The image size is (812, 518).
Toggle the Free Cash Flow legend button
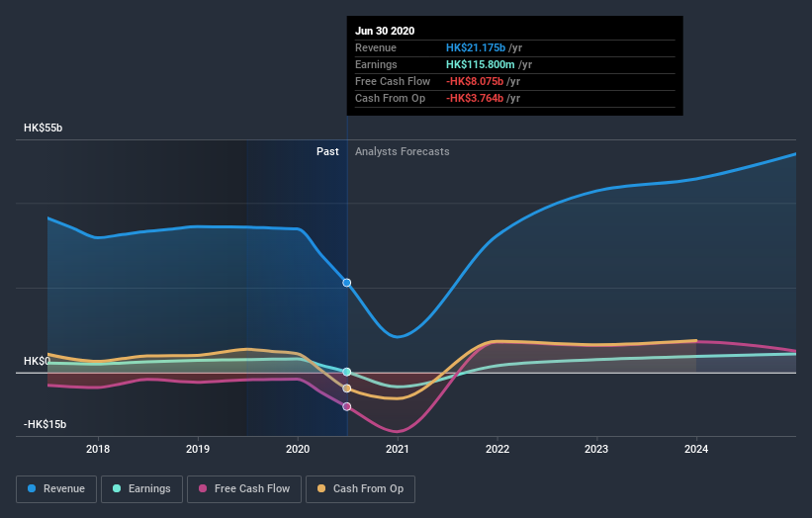click(244, 489)
